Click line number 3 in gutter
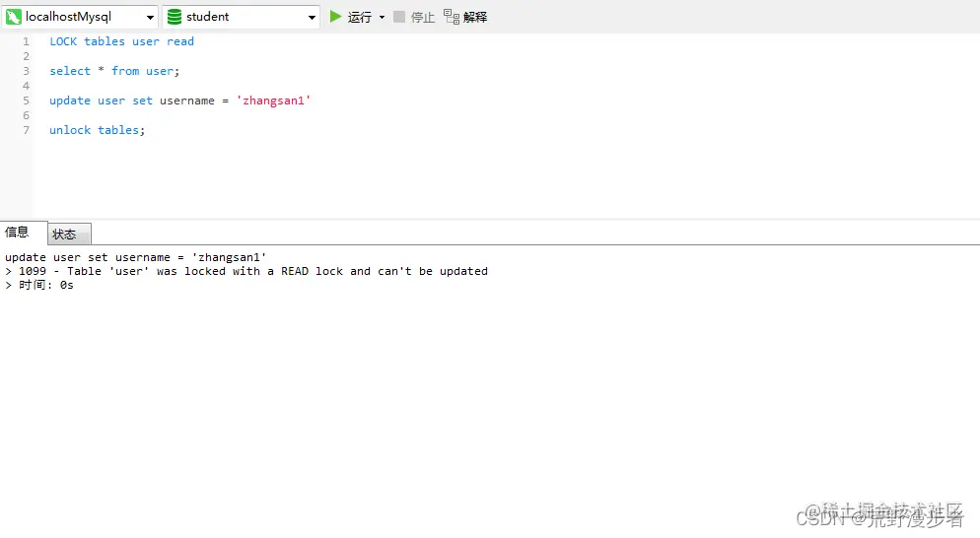980x538 pixels. point(26,71)
